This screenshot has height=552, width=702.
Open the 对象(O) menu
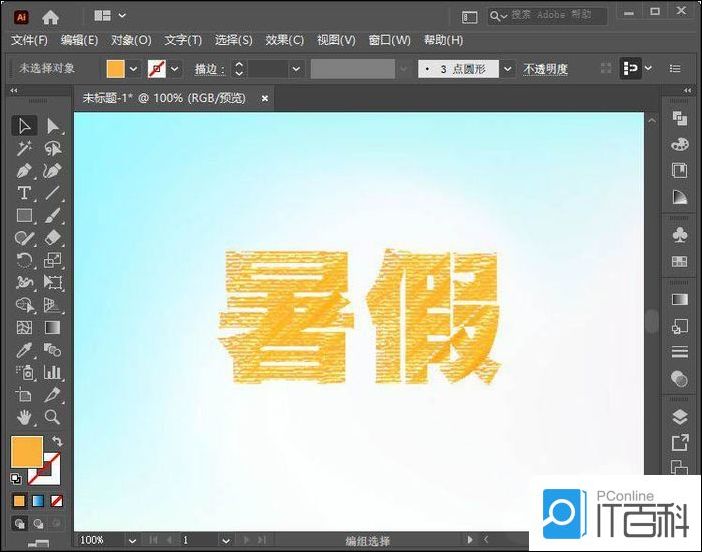[x=131, y=40]
